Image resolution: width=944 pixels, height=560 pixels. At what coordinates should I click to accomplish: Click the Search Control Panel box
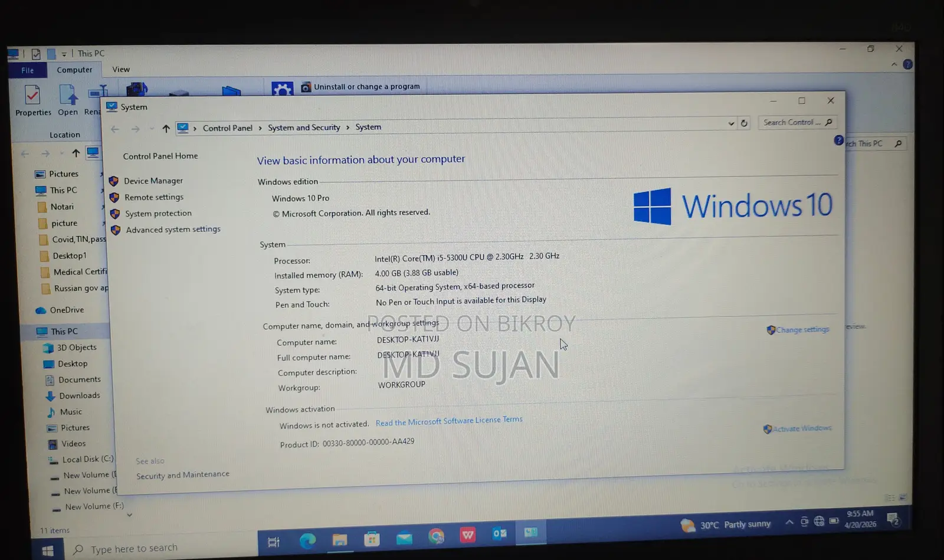(x=797, y=122)
